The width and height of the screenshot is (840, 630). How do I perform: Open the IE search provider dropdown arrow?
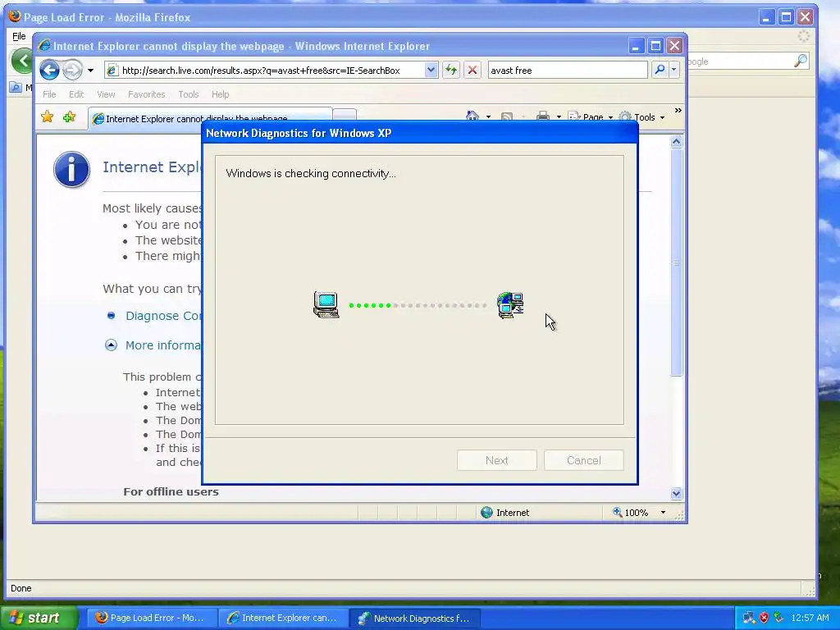pyautogui.click(x=674, y=70)
